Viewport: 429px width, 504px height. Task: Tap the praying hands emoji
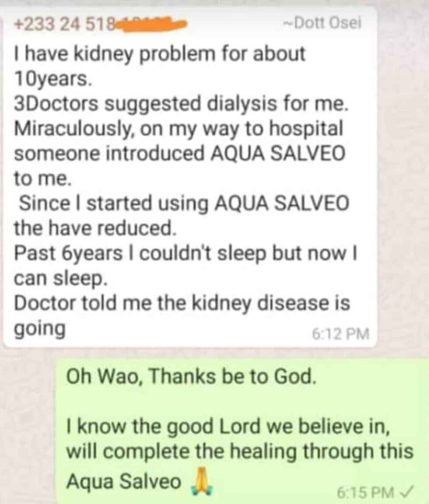[201, 483]
